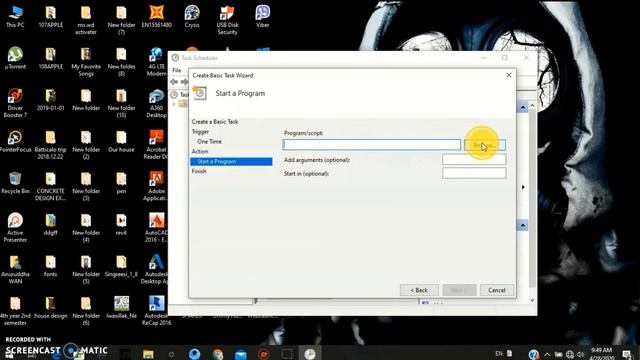Viewport: 640px width, 360px height.
Task: Select the Action wizard step
Action: pyautogui.click(x=200, y=151)
